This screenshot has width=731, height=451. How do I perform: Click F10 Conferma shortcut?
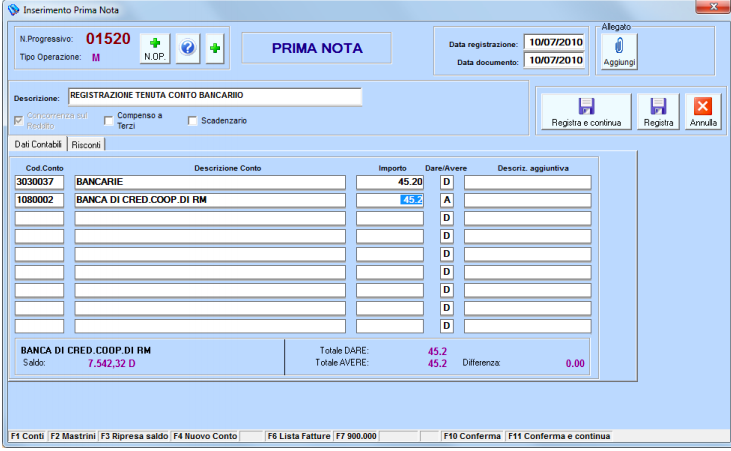[472, 436]
